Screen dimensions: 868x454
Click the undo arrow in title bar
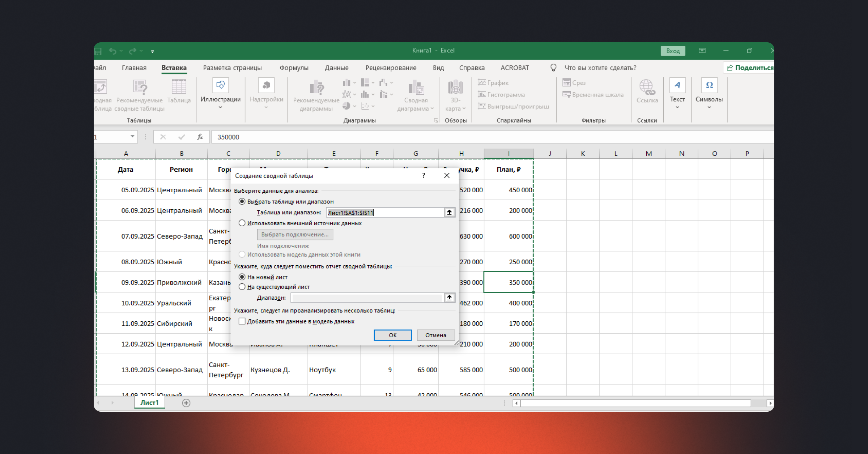click(x=112, y=51)
